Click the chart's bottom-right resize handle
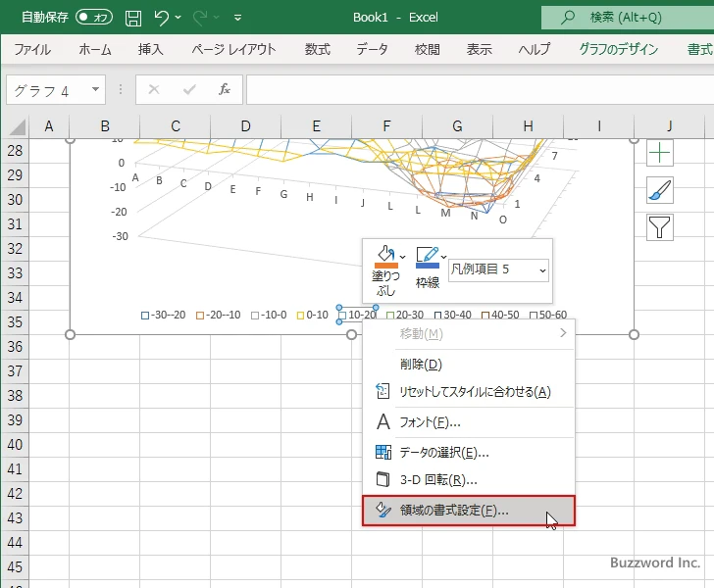Screen dimensions: 714x588 pyautogui.click(x=634, y=335)
